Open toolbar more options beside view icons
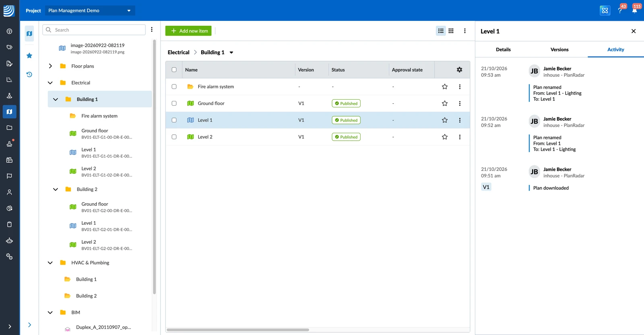644x335 pixels. click(465, 31)
